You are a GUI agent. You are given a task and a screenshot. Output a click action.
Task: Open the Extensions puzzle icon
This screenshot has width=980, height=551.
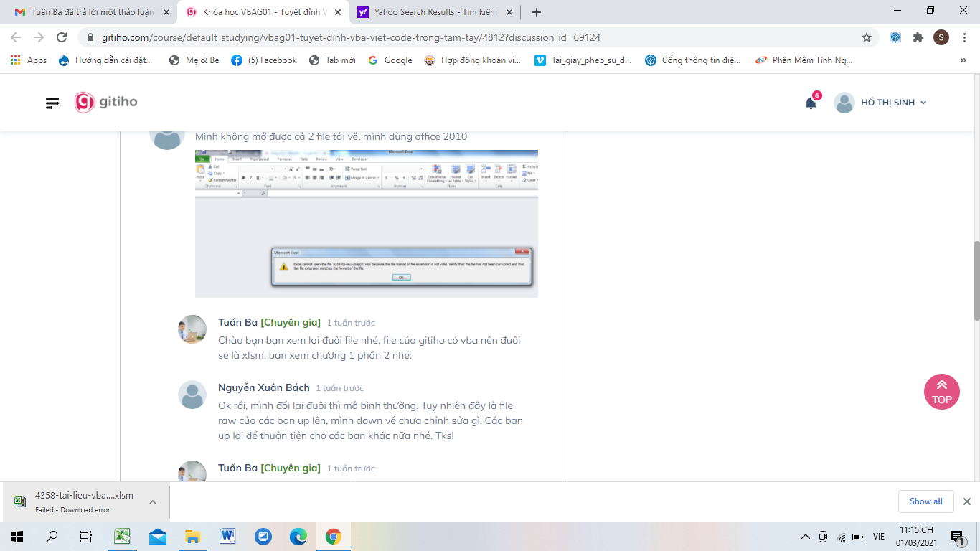coord(918,37)
